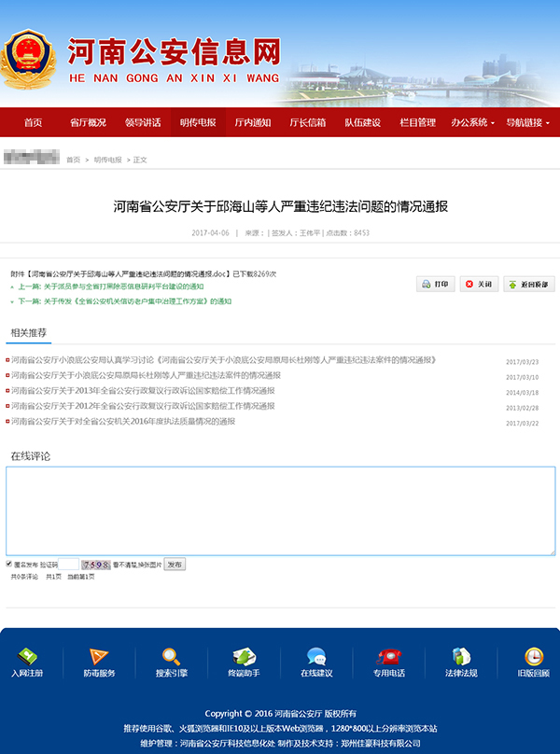Click the 打印 print button

point(435,284)
